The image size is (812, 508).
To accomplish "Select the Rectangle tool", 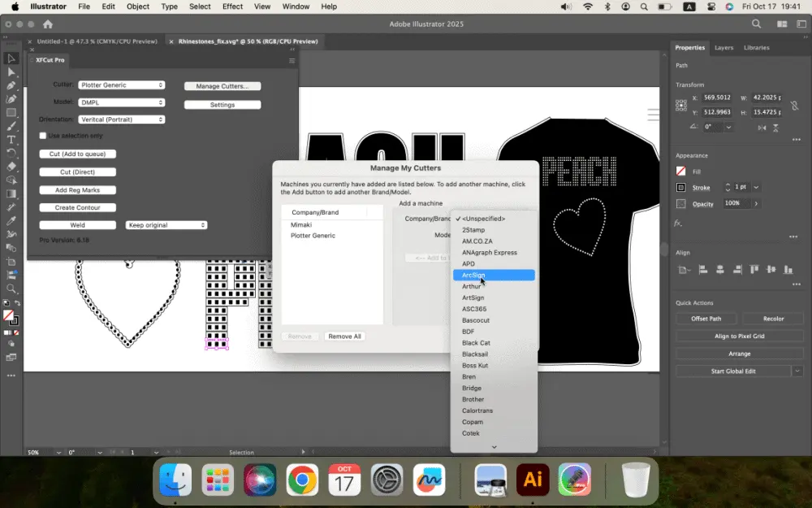I will pyautogui.click(x=11, y=112).
